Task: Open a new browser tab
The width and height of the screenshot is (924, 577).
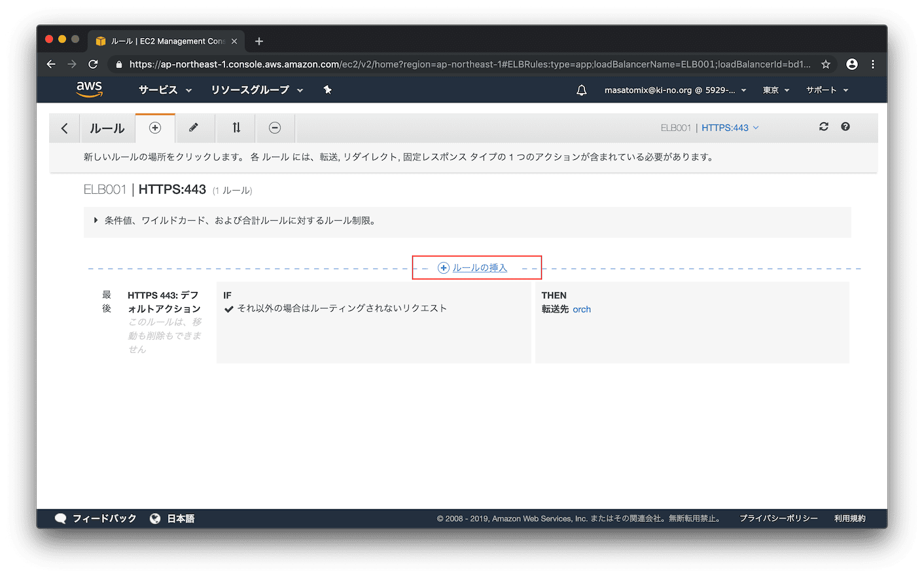Action: [x=259, y=41]
